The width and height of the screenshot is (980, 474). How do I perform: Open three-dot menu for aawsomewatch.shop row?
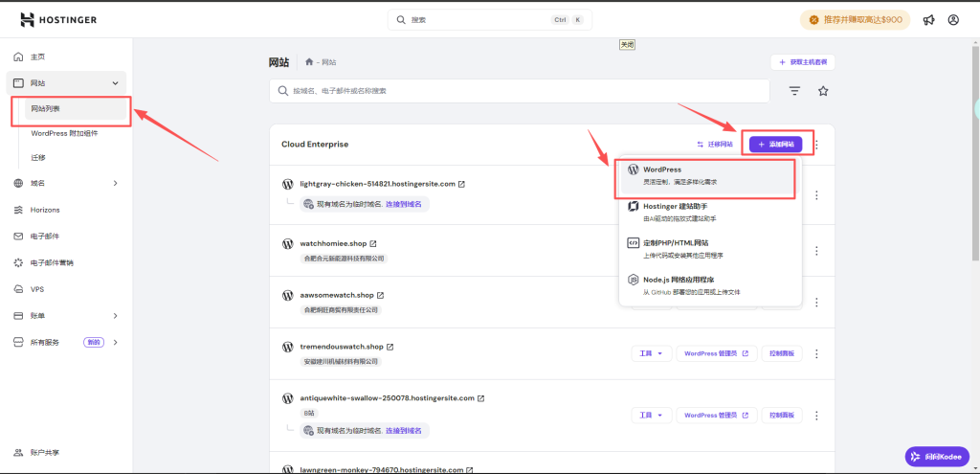click(816, 302)
